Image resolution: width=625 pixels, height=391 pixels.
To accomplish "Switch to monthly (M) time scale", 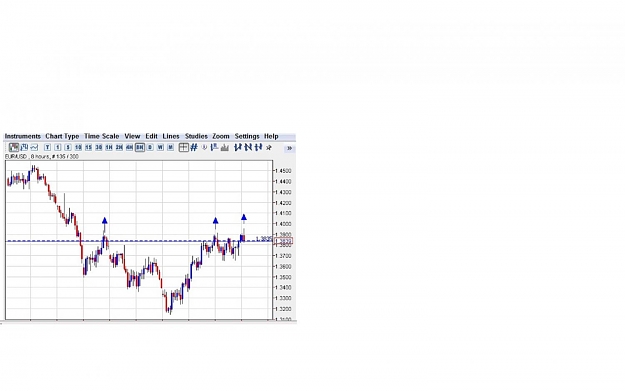I will [170, 147].
